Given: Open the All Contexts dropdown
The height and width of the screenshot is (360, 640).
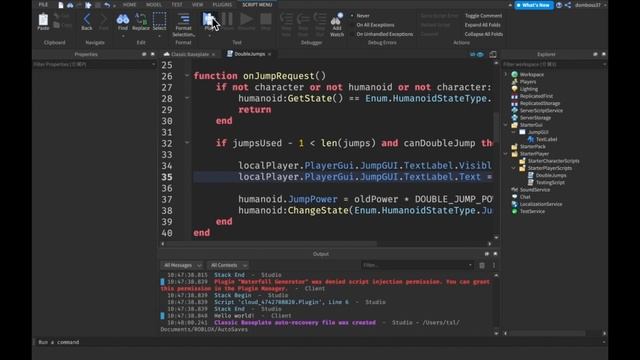Looking at the screenshot, I should 228,265.
